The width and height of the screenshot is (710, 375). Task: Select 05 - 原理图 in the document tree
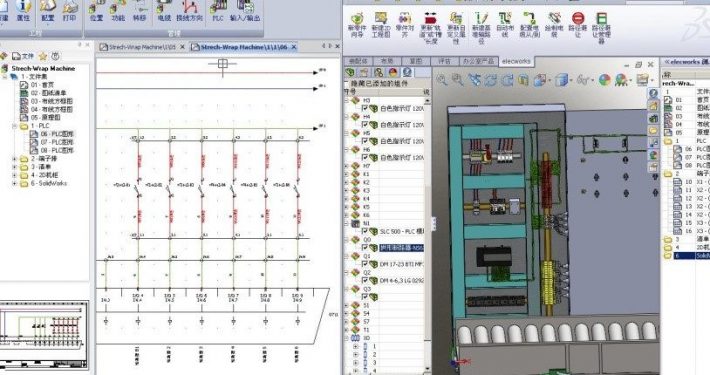point(45,117)
